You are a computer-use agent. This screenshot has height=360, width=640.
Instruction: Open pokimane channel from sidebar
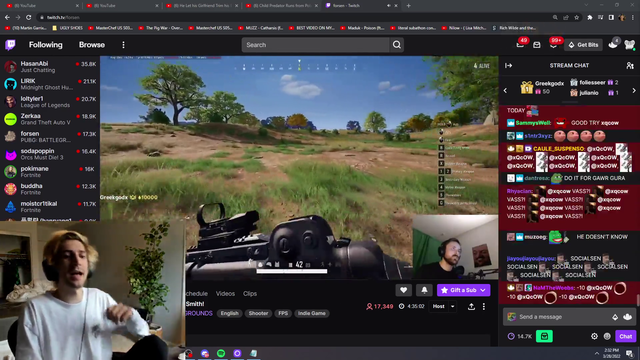(x=50, y=171)
